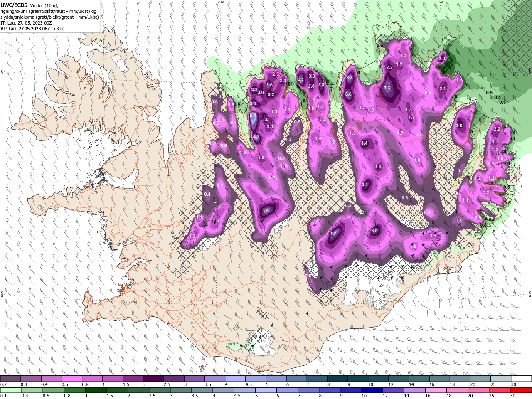Screen dimensions: 532x399
Task: Click the grey-green rain swatch labeled 2.5
Action: [160, 390]
